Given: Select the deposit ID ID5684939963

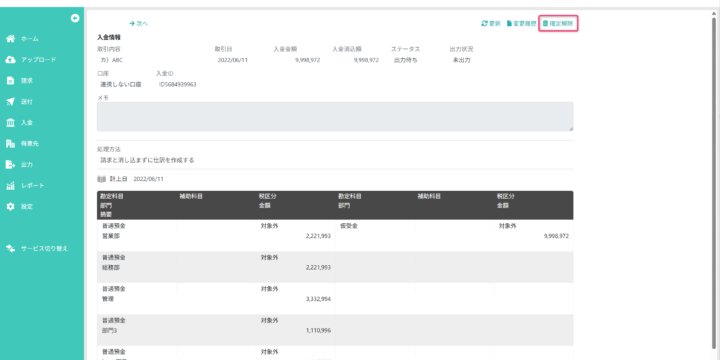Looking at the screenshot, I should pyautogui.click(x=178, y=84).
